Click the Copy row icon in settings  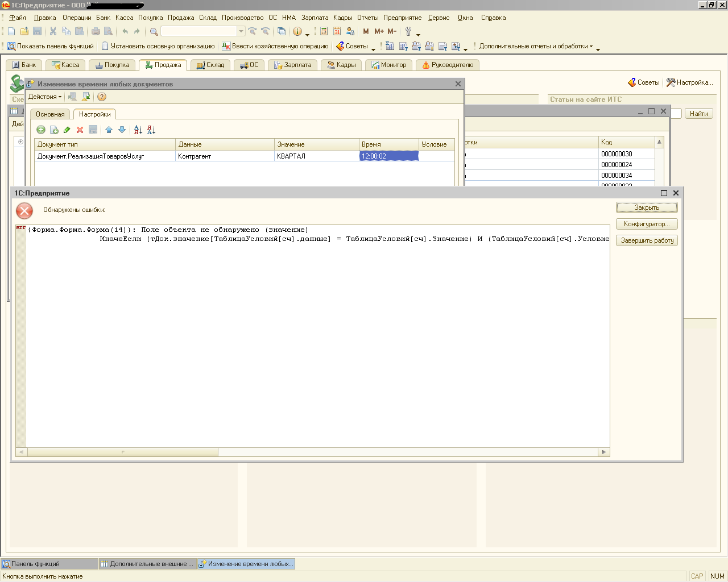(54, 130)
